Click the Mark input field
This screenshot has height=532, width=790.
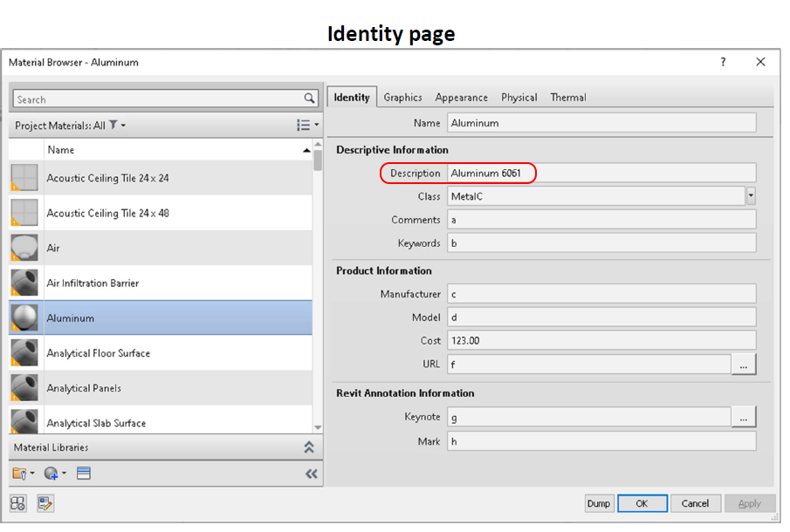(x=601, y=441)
